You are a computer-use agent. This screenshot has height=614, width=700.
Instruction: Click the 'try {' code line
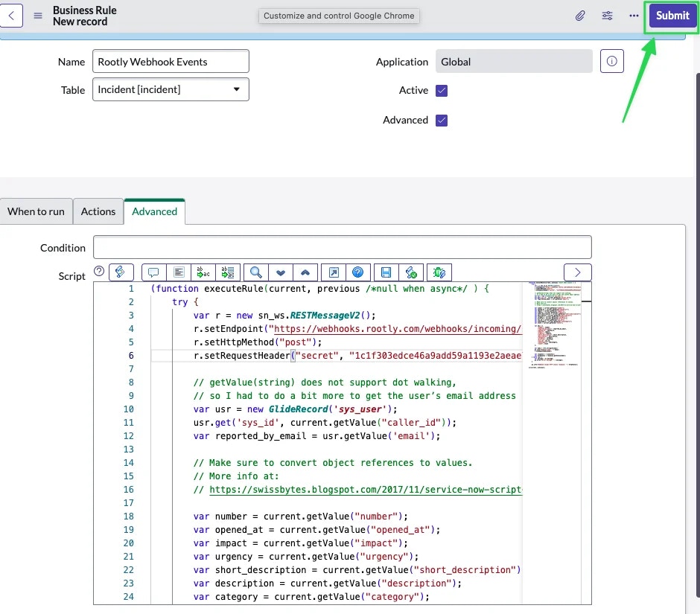click(185, 302)
